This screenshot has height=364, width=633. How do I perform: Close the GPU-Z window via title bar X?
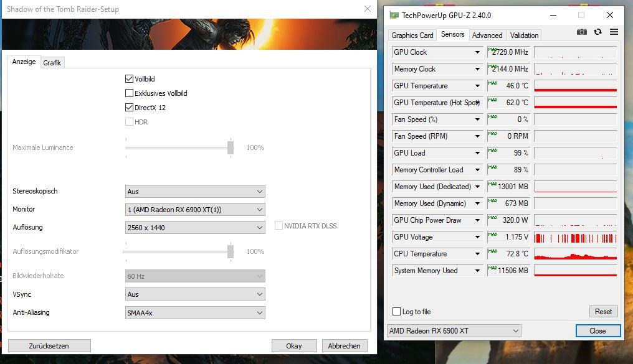click(x=610, y=16)
